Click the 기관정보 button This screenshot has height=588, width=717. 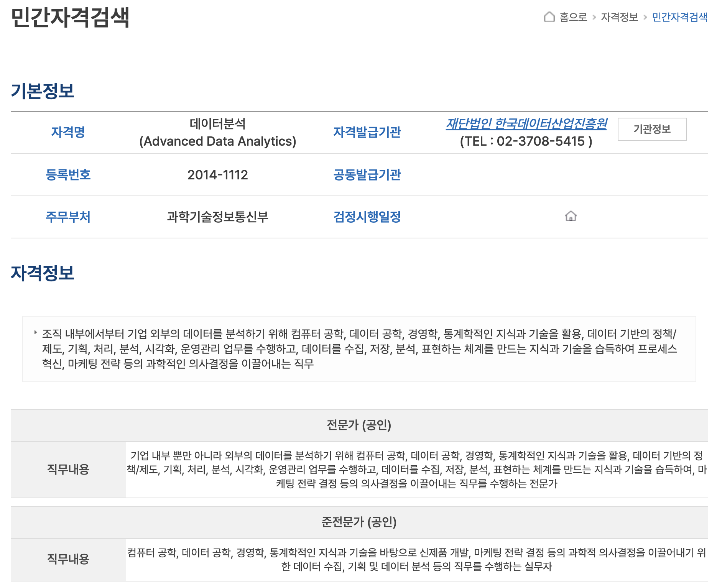click(652, 129)
